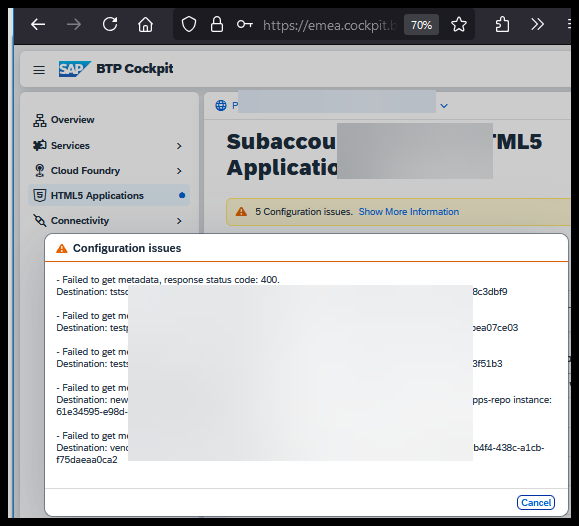Click the 'Destination: venc' line

coord(92,448)
